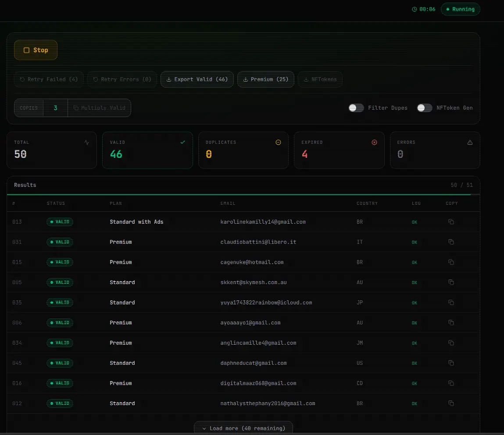The height and width of the screenshot is (435, 504).
Task: Click the Running status badge
Action: [460, 9]
